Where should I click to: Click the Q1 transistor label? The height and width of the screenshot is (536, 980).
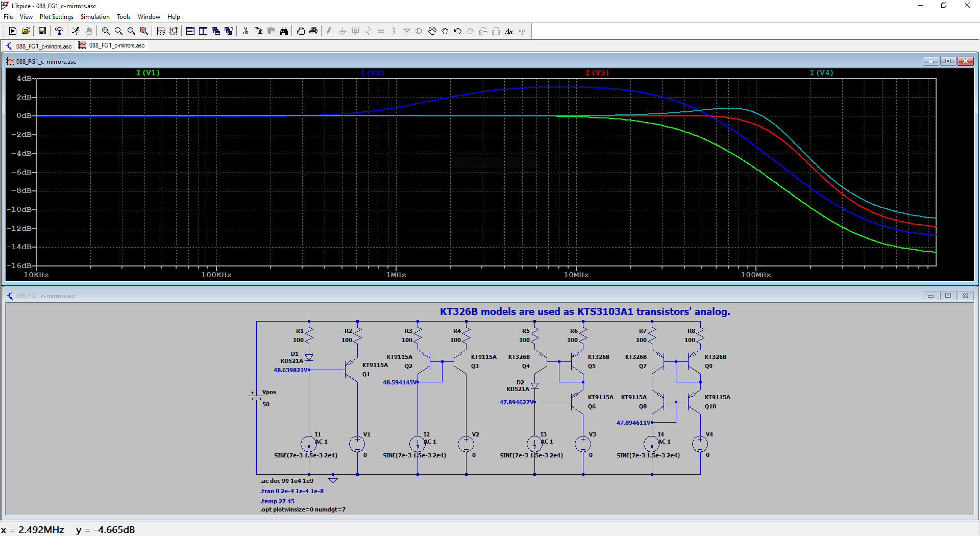pyautogui.click(x=366, y=374)
